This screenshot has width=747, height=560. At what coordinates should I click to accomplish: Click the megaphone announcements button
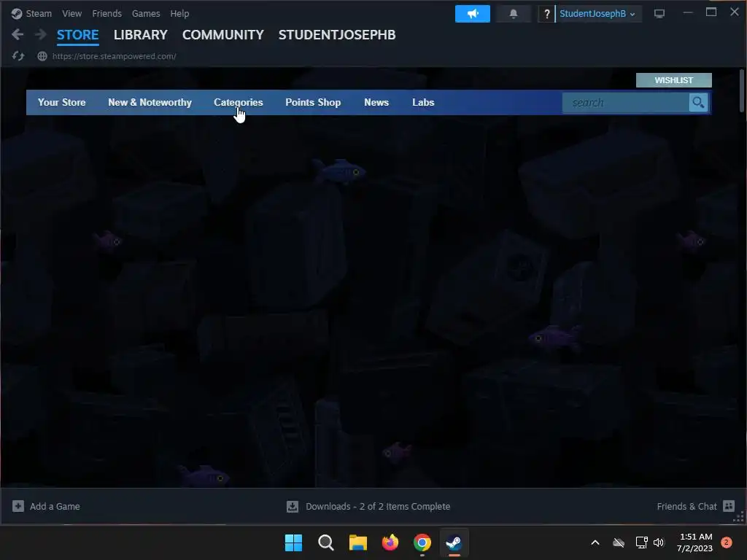pyautogui.click(x=472, y=14)
